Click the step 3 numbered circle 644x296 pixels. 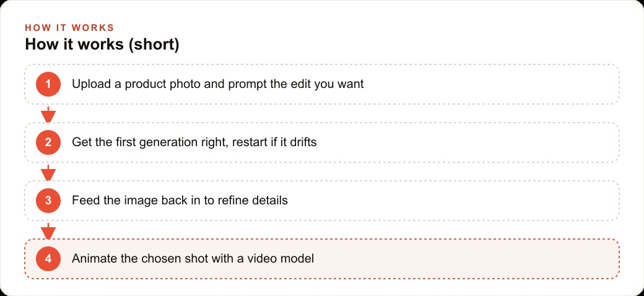pyautogui.click(x=48, y=201)
